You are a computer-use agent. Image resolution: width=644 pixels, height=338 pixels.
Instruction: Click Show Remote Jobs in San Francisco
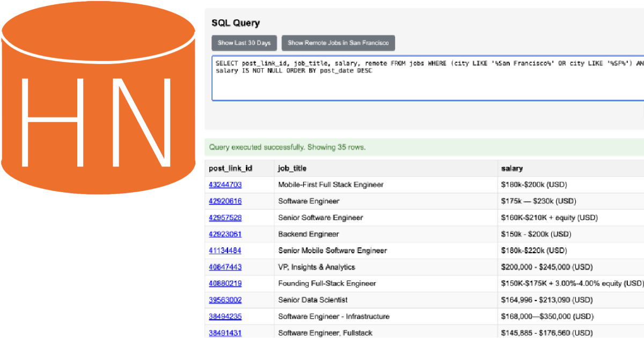coord(339,43)
